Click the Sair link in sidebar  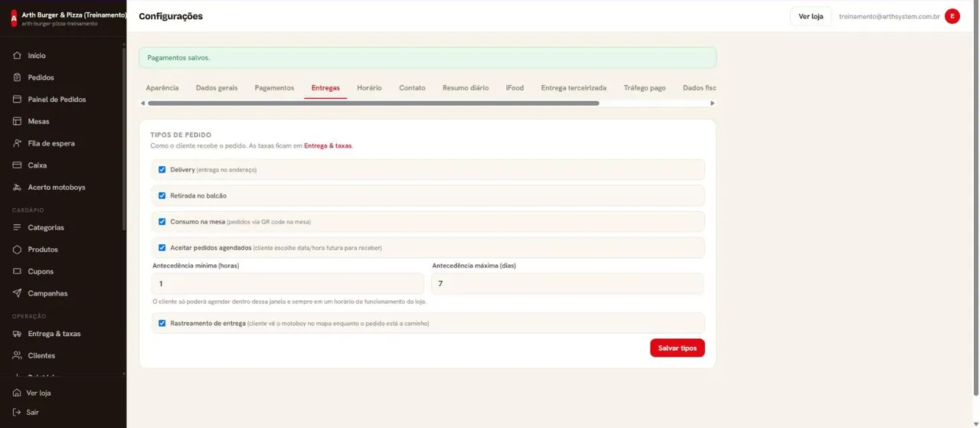[32, 413]
